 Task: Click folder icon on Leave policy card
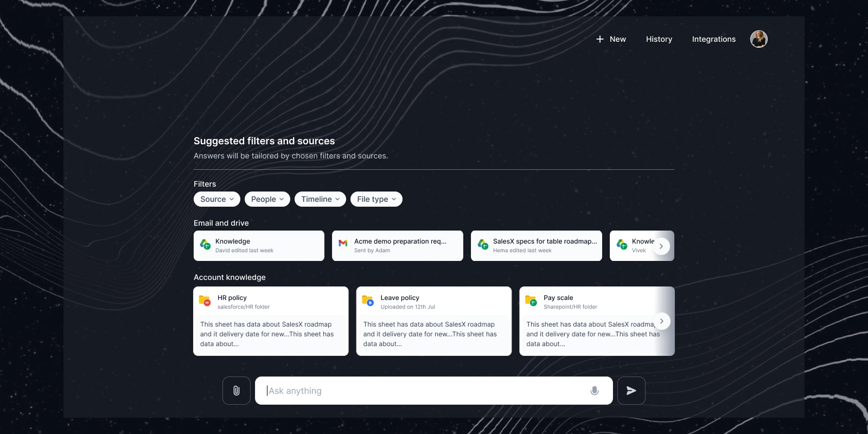point(368,301)
